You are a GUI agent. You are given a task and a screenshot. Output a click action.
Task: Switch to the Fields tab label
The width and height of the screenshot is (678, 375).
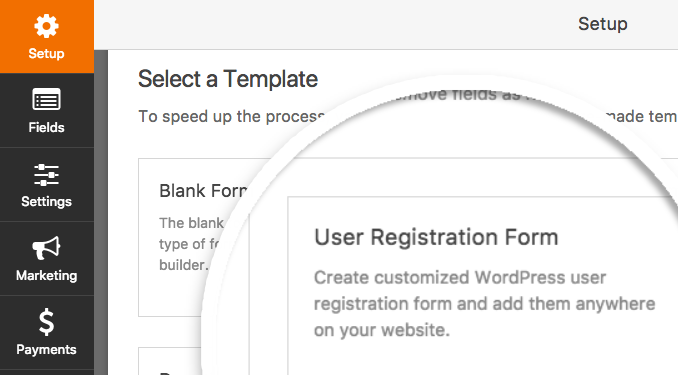coord(46,128)
